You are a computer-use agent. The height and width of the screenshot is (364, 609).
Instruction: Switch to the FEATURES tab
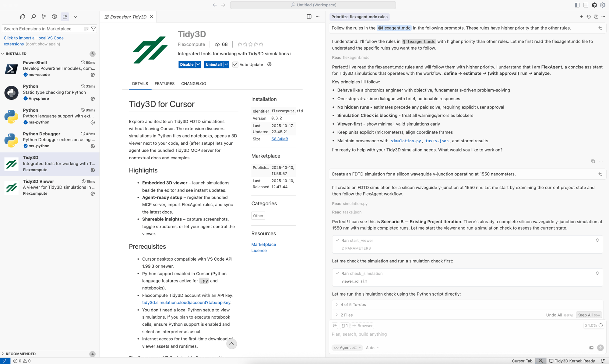(x=164, y=84)
